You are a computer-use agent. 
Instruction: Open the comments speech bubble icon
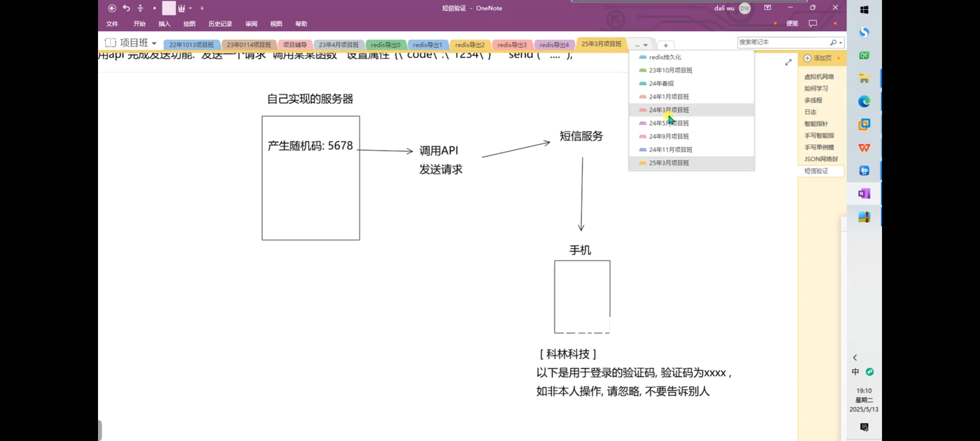[813, 24]
